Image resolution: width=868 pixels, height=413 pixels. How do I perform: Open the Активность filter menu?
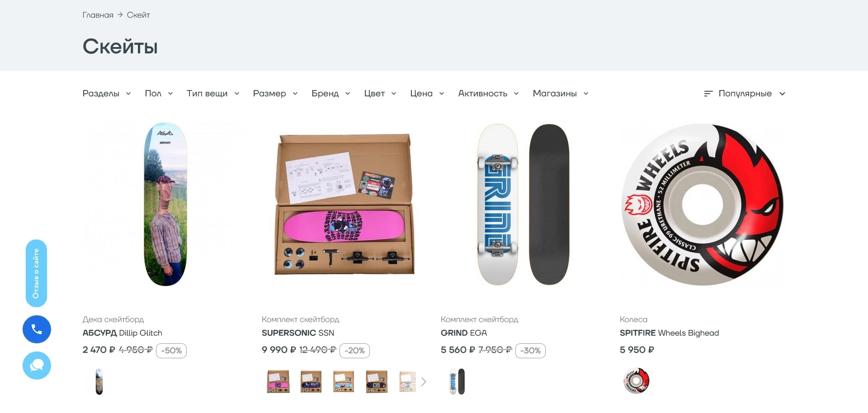pyautogui.click(x=488, y=94)
